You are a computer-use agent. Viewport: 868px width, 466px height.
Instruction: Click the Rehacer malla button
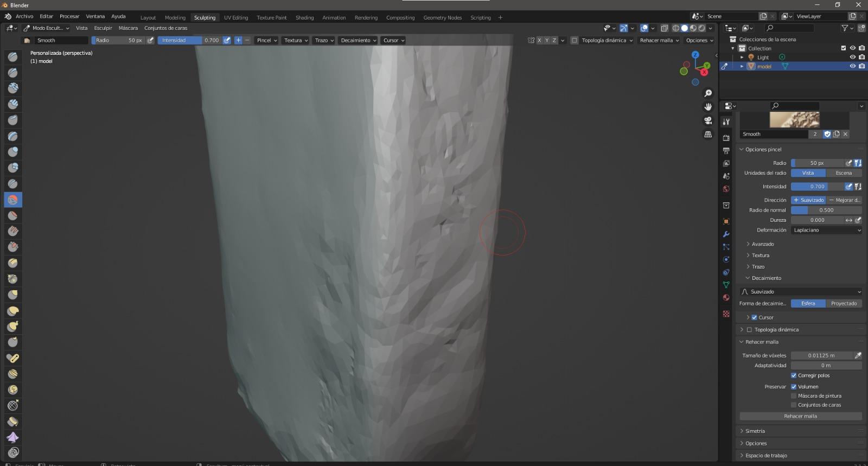(x=801, y=416)
